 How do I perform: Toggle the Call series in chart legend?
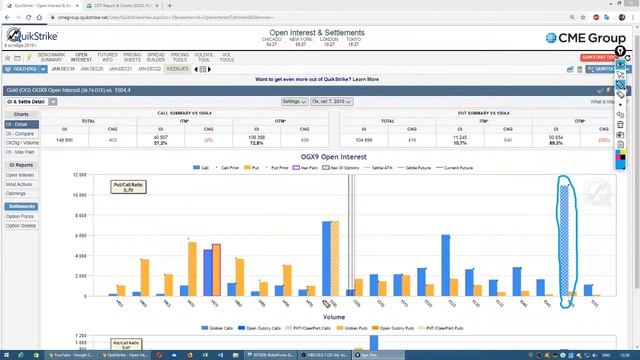coord(201,168)
